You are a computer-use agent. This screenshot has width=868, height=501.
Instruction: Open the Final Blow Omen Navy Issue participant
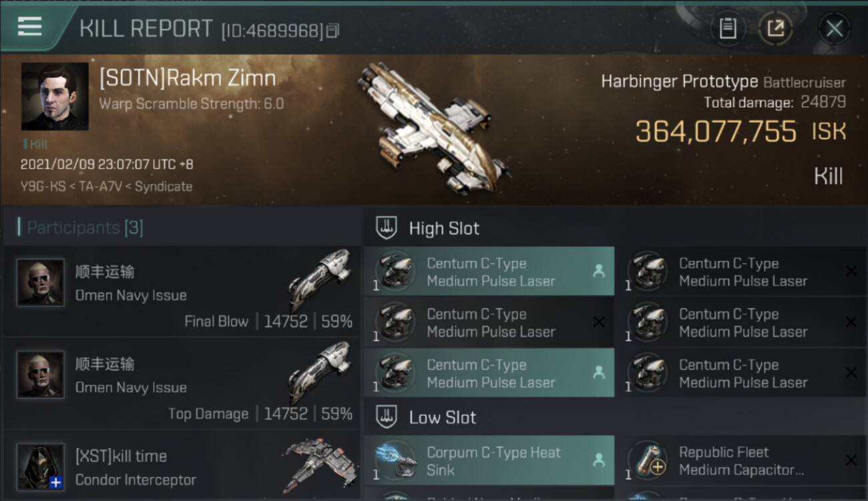pyautogui.click(x=182, y=291)
